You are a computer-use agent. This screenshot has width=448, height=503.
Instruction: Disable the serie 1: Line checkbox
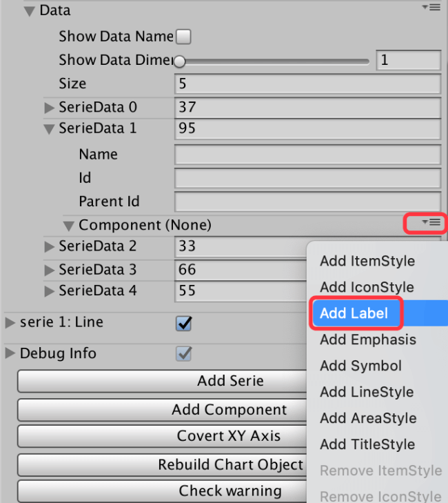pos(184,323)
